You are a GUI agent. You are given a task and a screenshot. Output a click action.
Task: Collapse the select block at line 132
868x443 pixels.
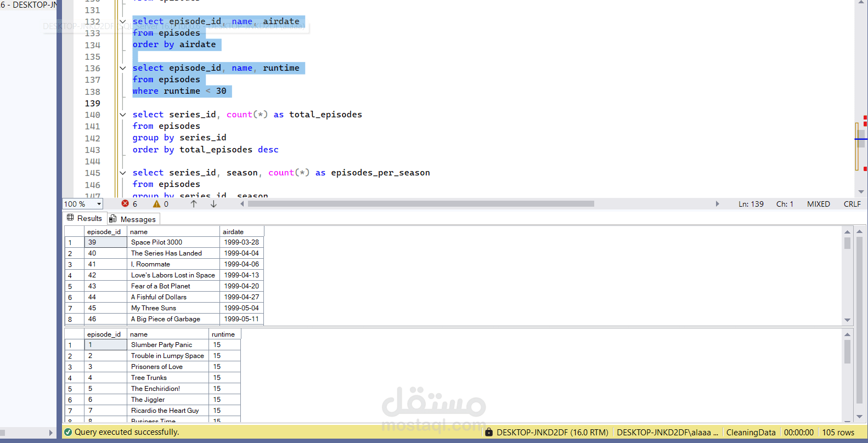coord(123,22)
